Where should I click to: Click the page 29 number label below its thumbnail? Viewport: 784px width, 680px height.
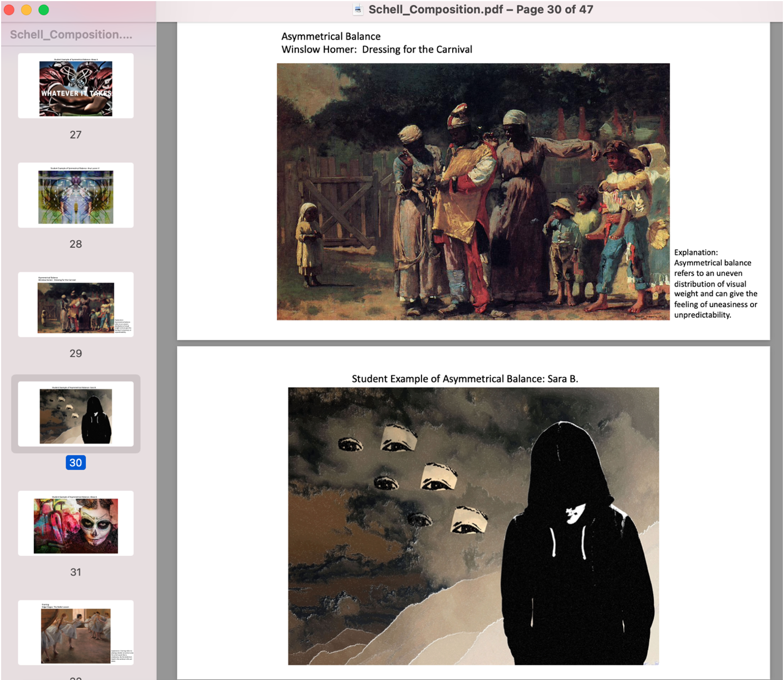75,353
